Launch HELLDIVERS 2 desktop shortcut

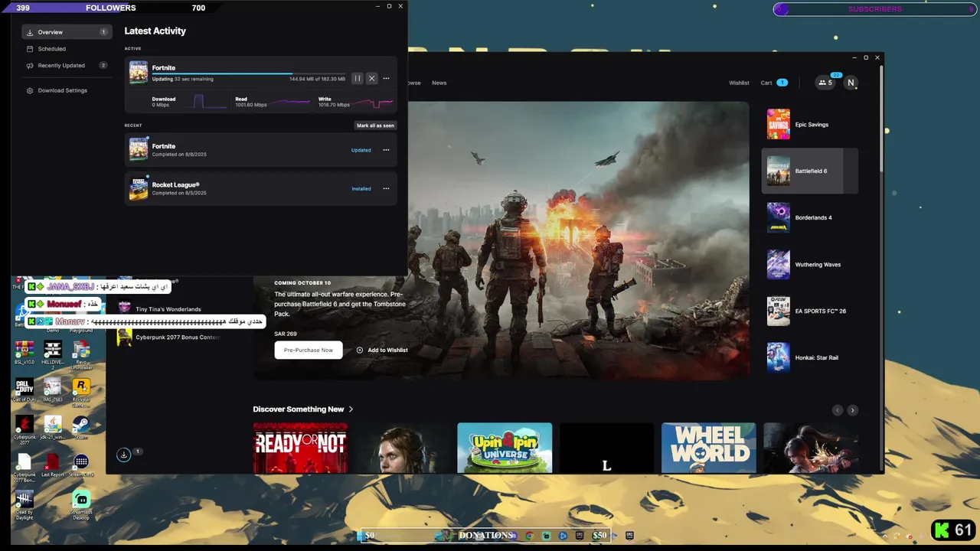coord(53,354)
